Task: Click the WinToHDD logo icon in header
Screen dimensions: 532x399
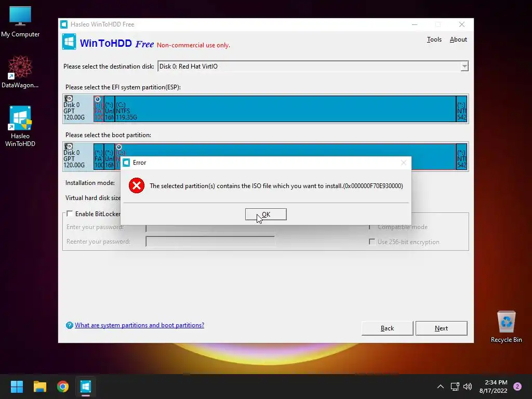Action: click(69, 42)
